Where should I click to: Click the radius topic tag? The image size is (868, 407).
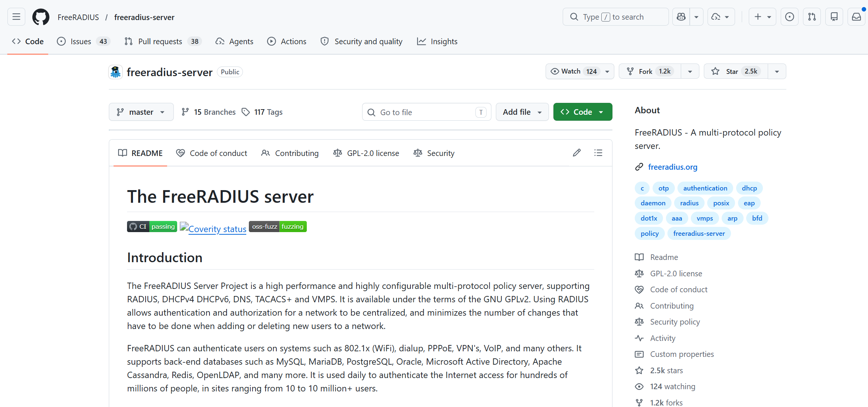[689, 203]
